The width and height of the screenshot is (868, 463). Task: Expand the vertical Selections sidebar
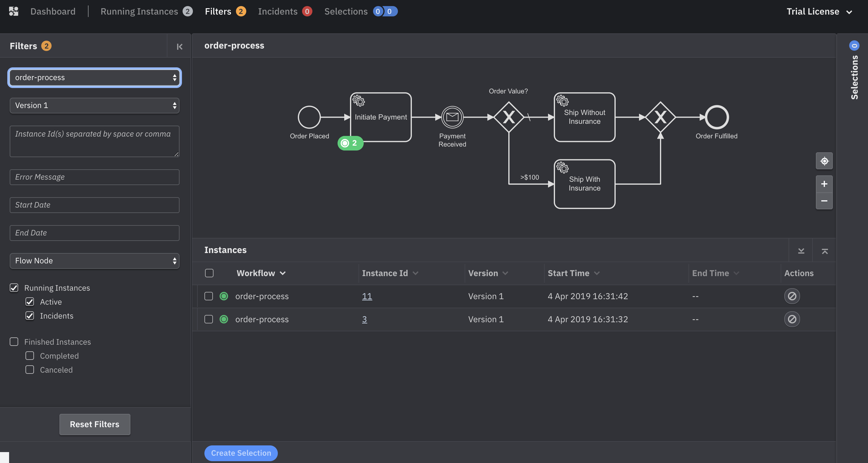[x=854, y=77]
